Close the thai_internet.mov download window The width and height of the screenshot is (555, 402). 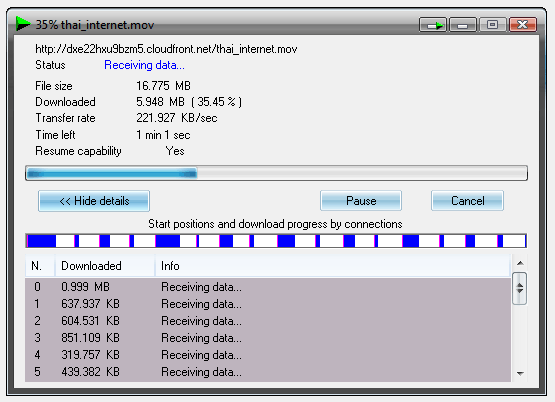pos(523,25)
